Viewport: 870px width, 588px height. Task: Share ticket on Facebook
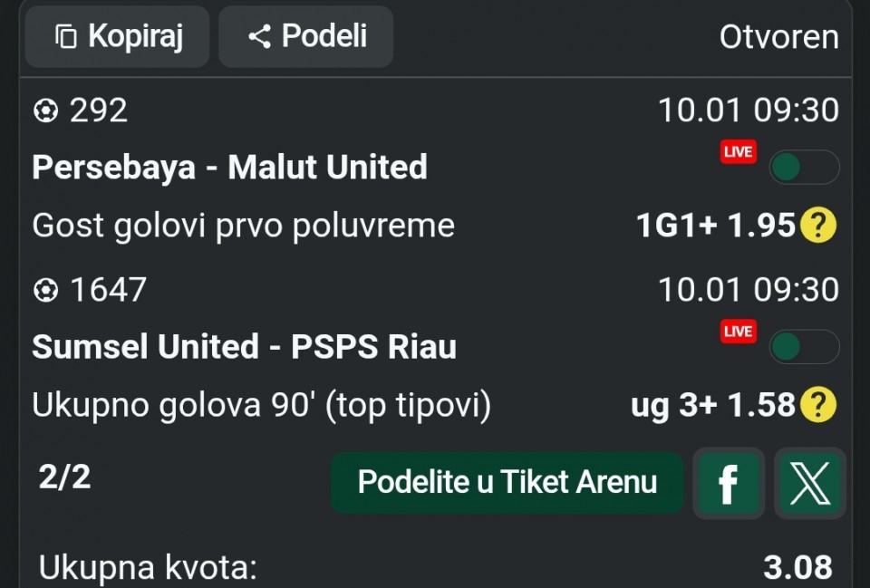point(728,483)
